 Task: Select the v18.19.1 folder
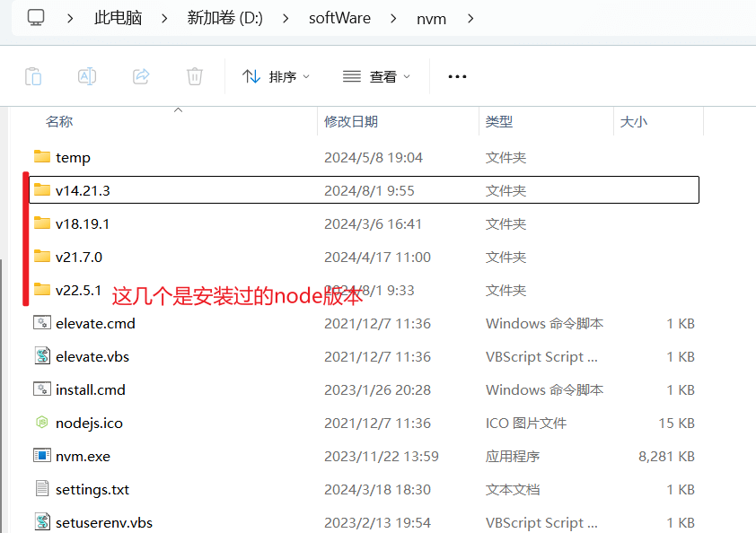click(x=82, y=223)
